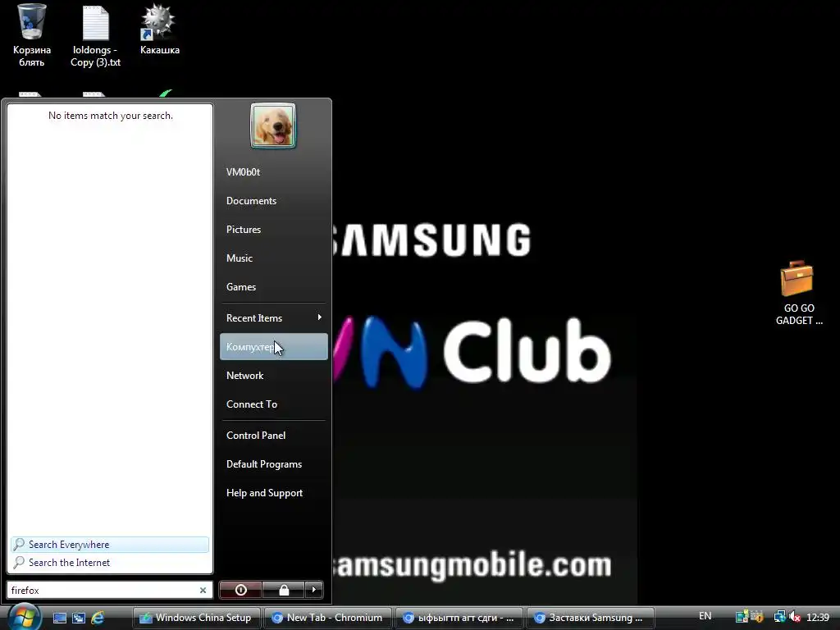Click the muted volume tray icon

pyautogui.click(x=795, y=617)
